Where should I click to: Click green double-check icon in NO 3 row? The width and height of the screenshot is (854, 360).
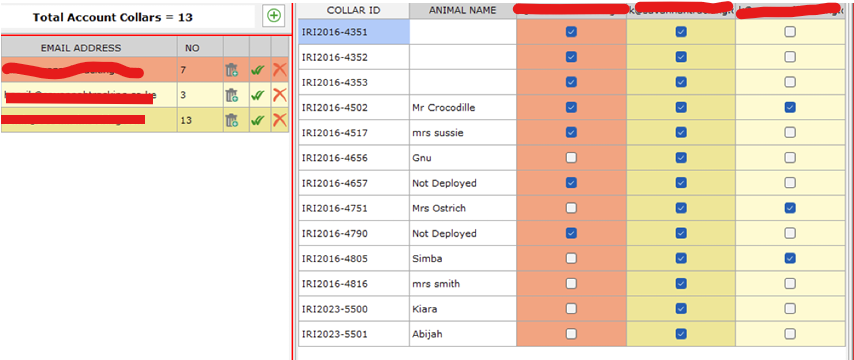click(259, 95)
